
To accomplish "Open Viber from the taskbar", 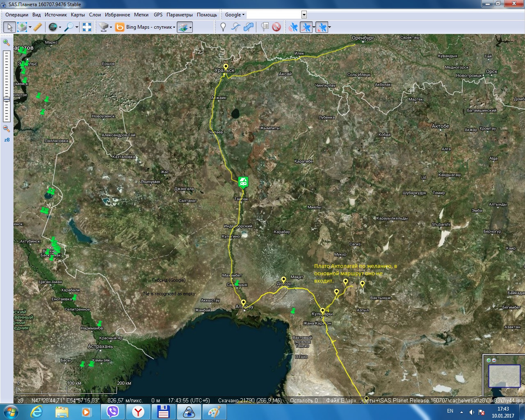I will pyautogui.click(x=113, y=411).
